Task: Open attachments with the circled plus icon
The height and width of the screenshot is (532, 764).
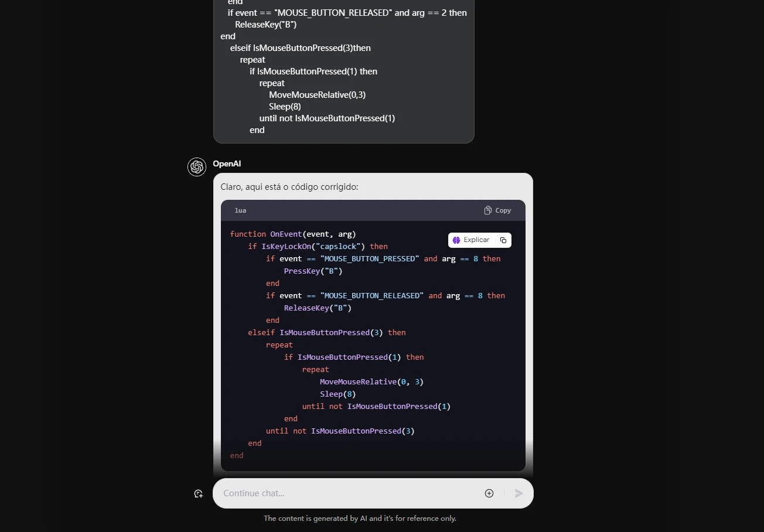Action: pyautogui.click(x=489, y=493)
